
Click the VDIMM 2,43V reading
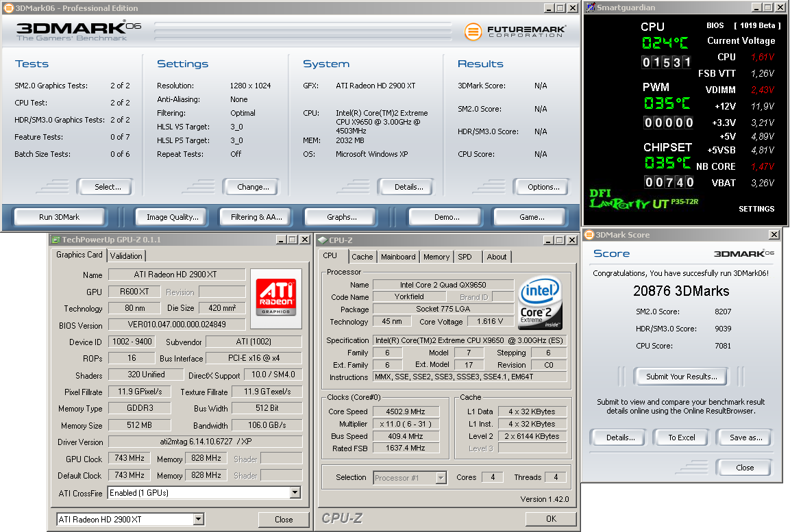point(763,90)
